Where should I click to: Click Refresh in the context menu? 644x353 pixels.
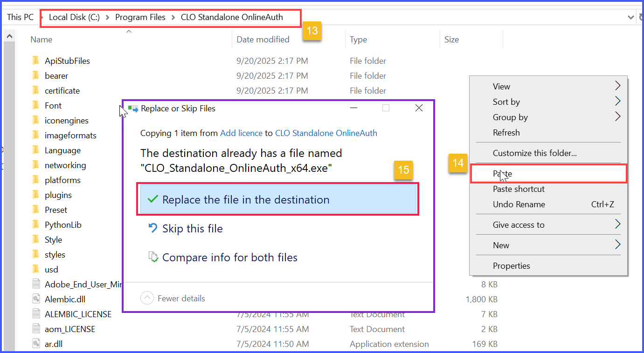click(506, 133)
